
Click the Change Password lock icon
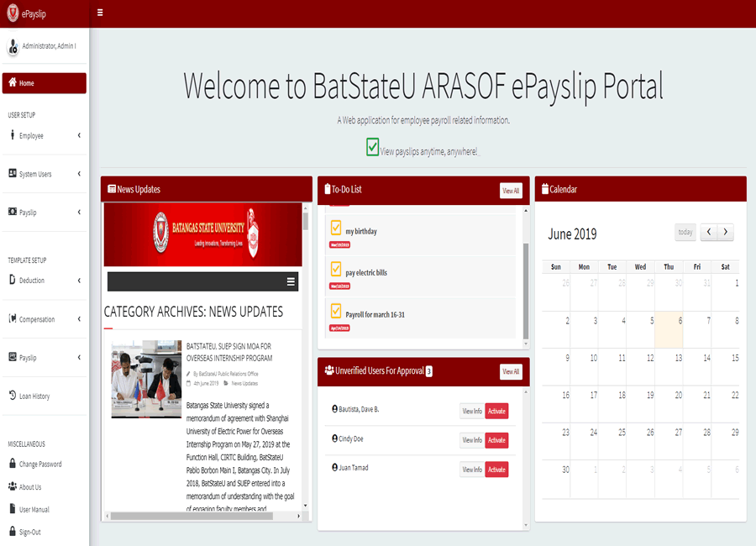click(13, 463)
